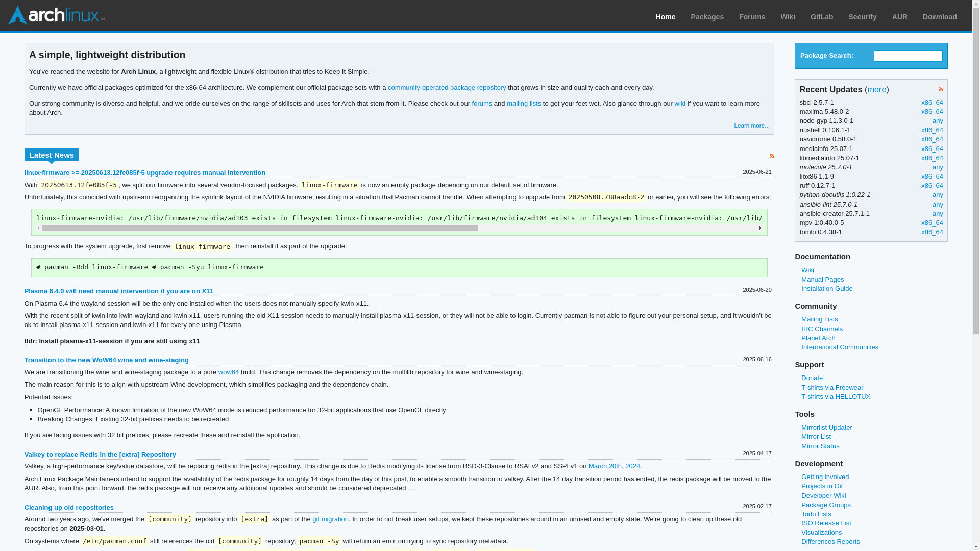Click the Donate link
Image resolution: width=980 pixels, height=551 pixels.
click(812, 378)
